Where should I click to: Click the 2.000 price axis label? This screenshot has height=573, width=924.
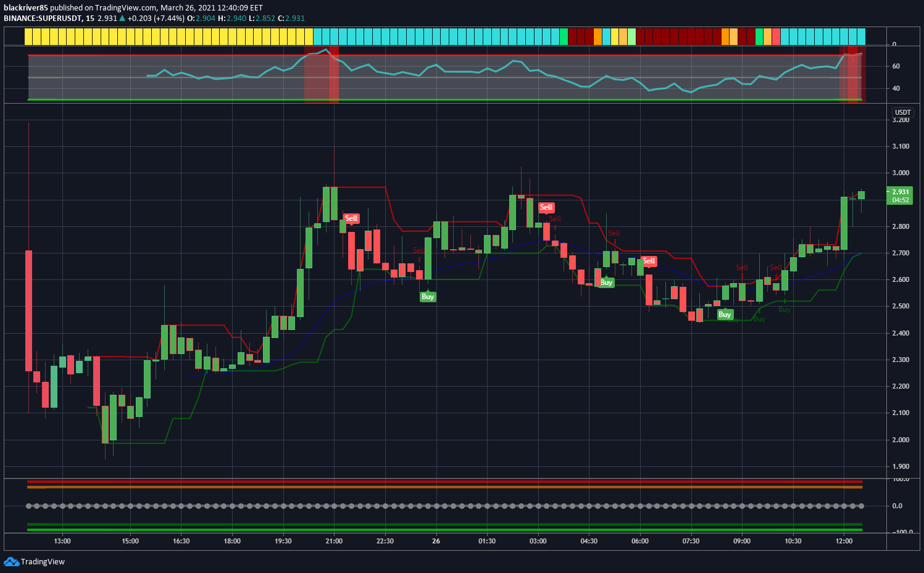point(901,440)
